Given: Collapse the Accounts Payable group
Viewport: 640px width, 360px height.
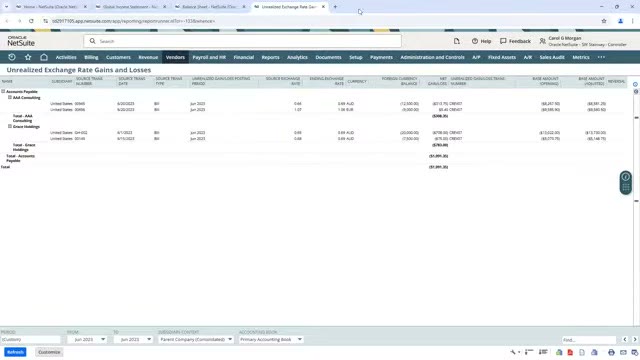Looking at the screenshot, I should coord(3,91).
